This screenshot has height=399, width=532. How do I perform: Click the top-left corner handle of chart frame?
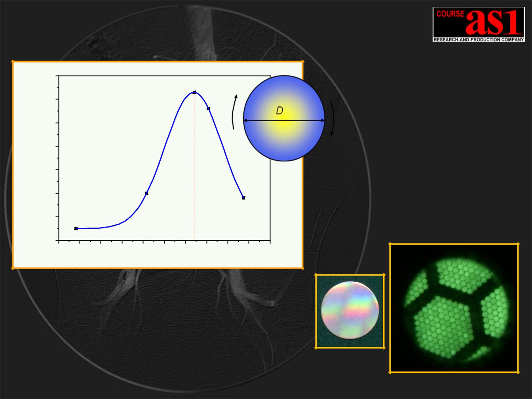(13, 61)
